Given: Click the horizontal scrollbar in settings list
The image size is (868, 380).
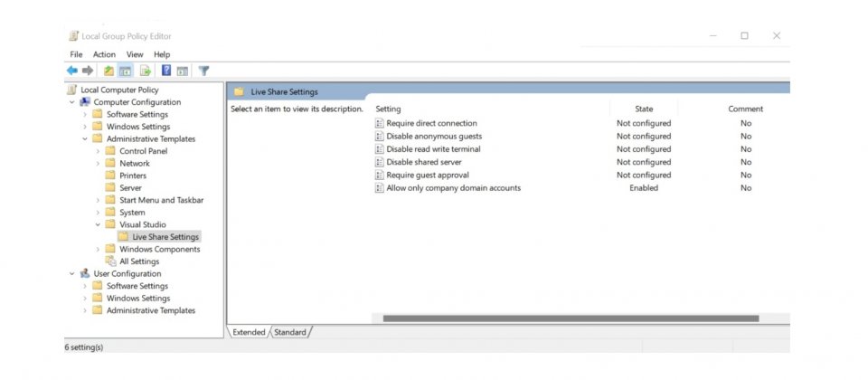Looking at the screenshot, I should click(x=570, y=318).
